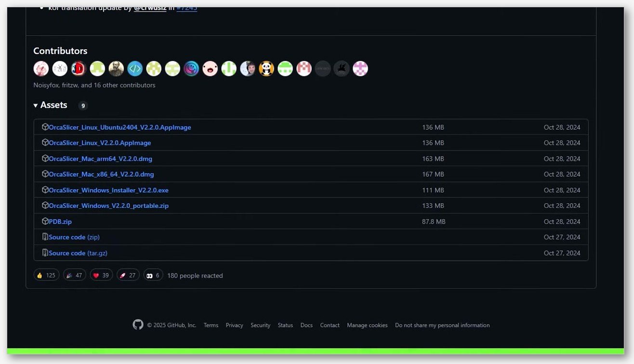This screenshot has width=634, height=364.
Task: Click package icon beside OrcaSlicer_Linux_V2.2.0.AppImage
Action: [x=45, y=143]
